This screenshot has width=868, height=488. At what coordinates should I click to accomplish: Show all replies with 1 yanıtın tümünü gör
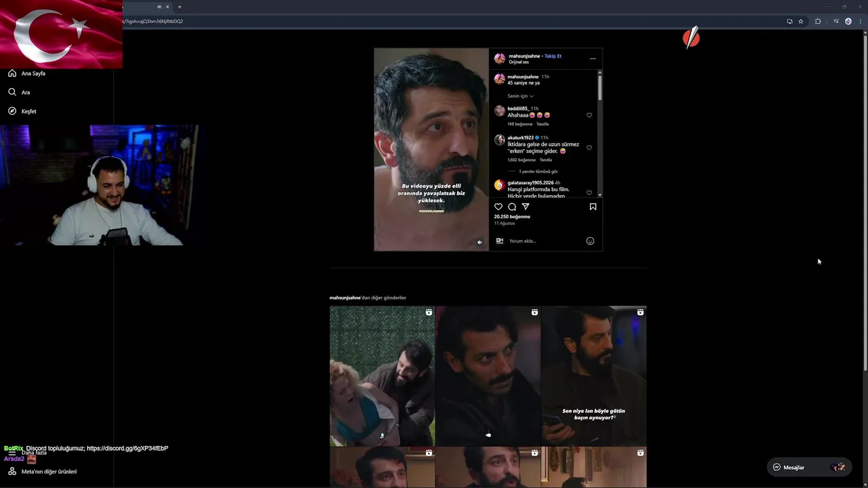pos(538,171)
